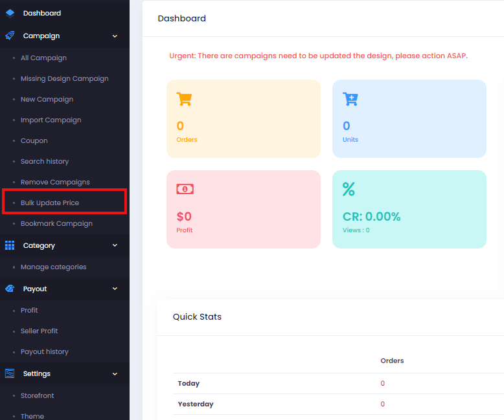The width and height of the screenshot is (504, 420).
Task: Open Manage categories
Action: pos(54,267)
